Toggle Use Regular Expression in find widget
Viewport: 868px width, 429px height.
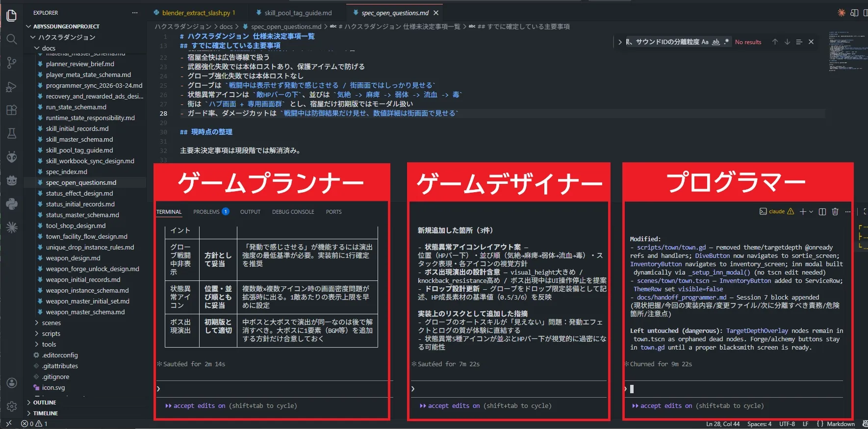click(726, 42)
